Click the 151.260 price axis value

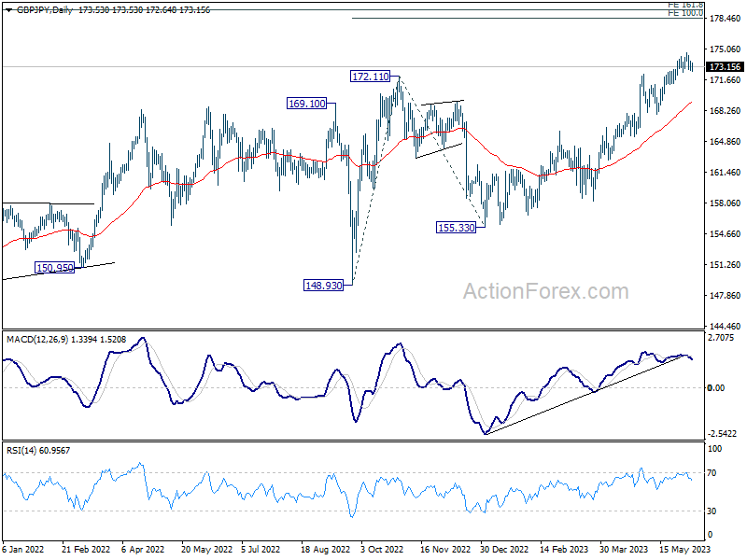click(726, 265)
